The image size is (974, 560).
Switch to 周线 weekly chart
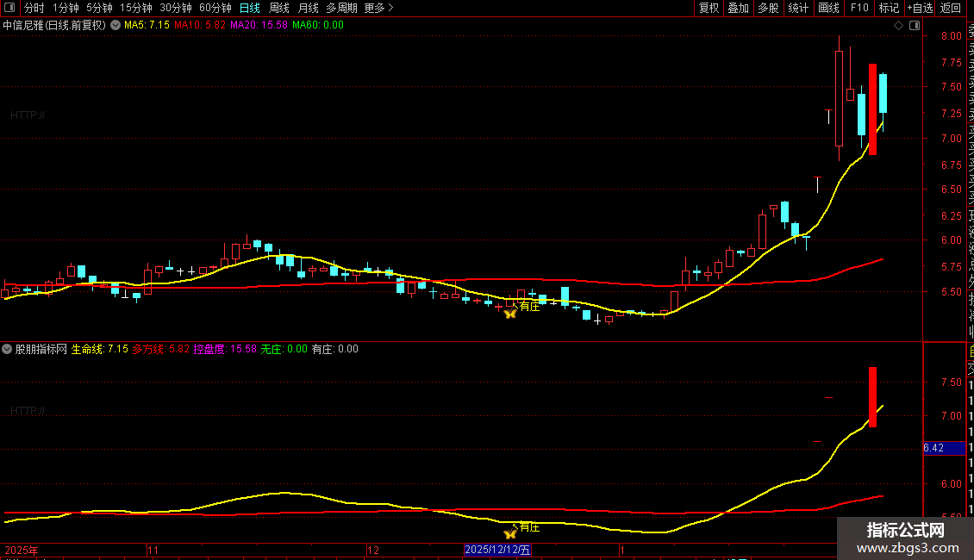(279, 8)
